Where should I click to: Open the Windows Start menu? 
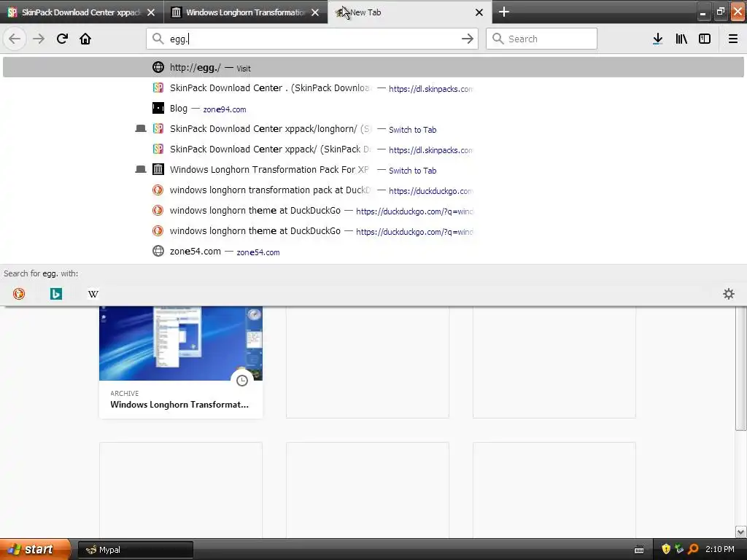(x=34, y=549)
